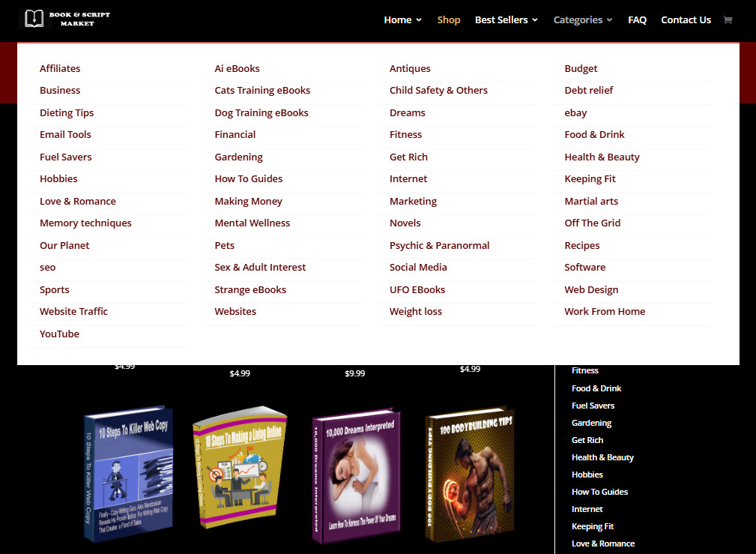Select Ai eBooks category
The width and height of the screenshot is (756, 554).
[238, 68]
